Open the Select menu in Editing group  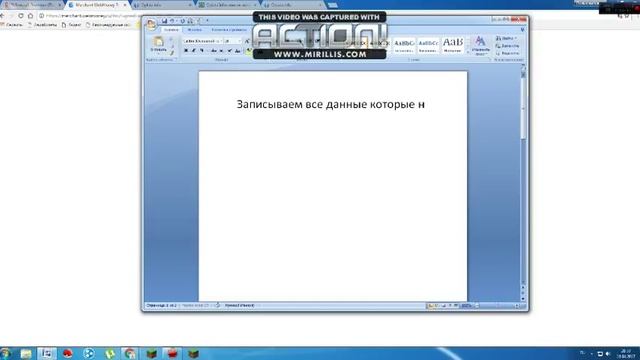507,53
